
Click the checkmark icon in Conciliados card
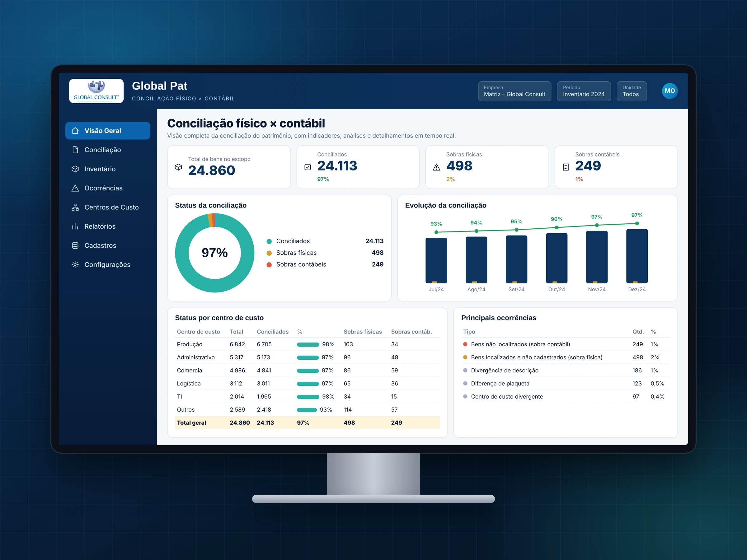307,167
